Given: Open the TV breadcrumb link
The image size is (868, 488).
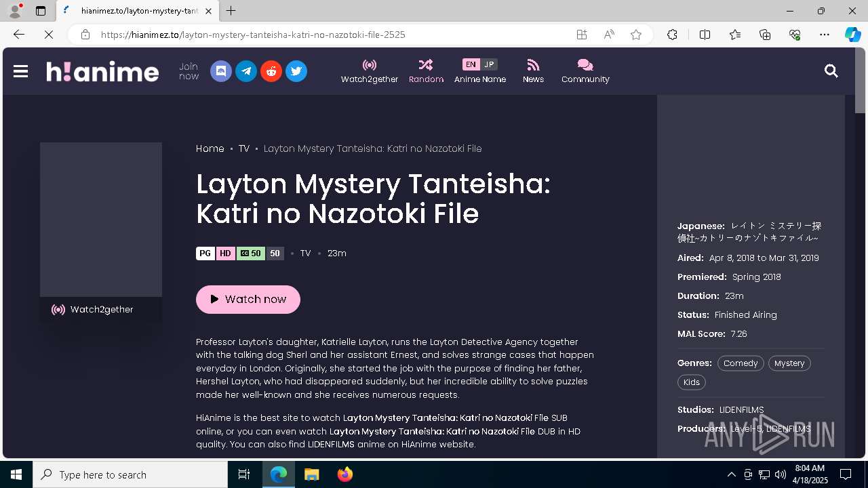Looking at the screenshot, I should (244, 148).
